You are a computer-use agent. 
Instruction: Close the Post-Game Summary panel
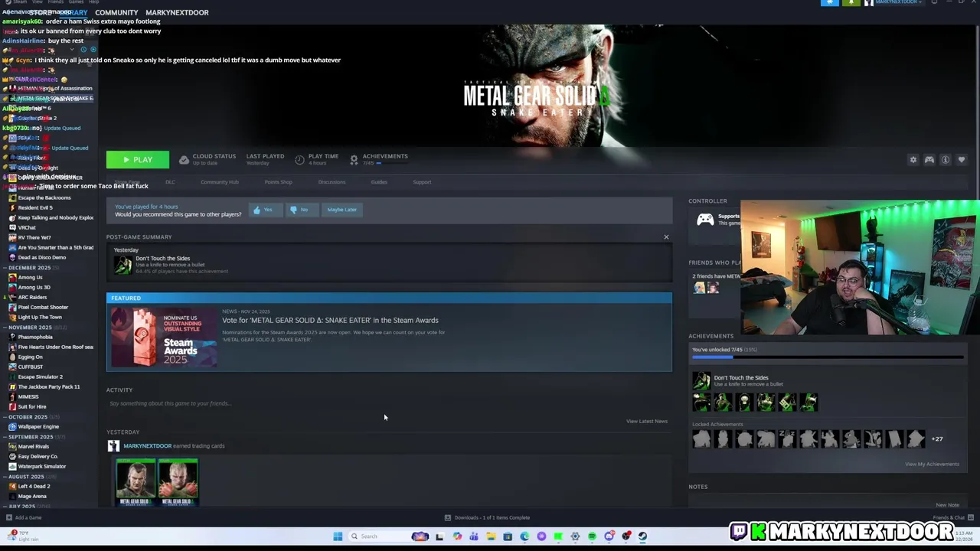[x=666, y=237]
